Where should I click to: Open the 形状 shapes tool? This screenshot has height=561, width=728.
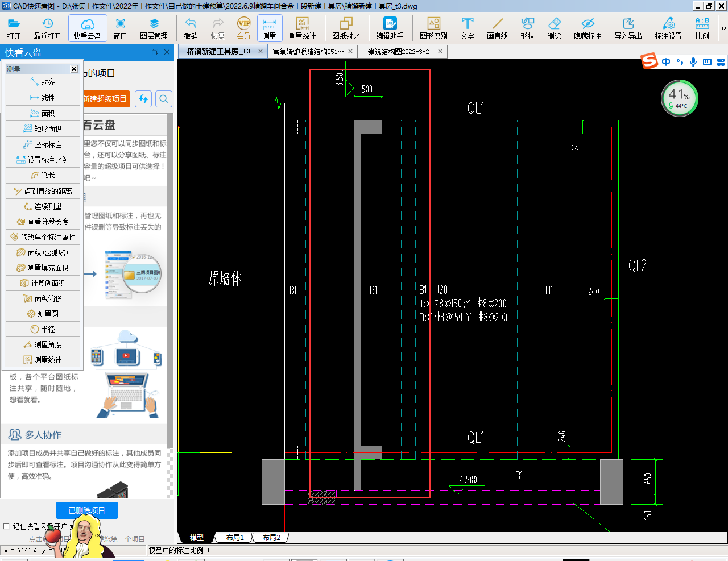(527, 28)
